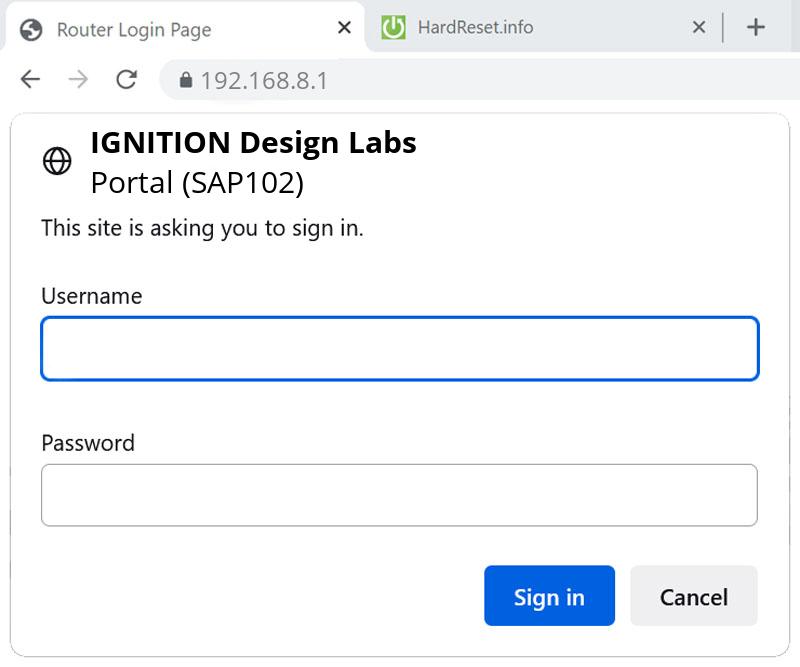Click the Password label text
The width and height of the screenshot is (800, 667).
point(88,443)
